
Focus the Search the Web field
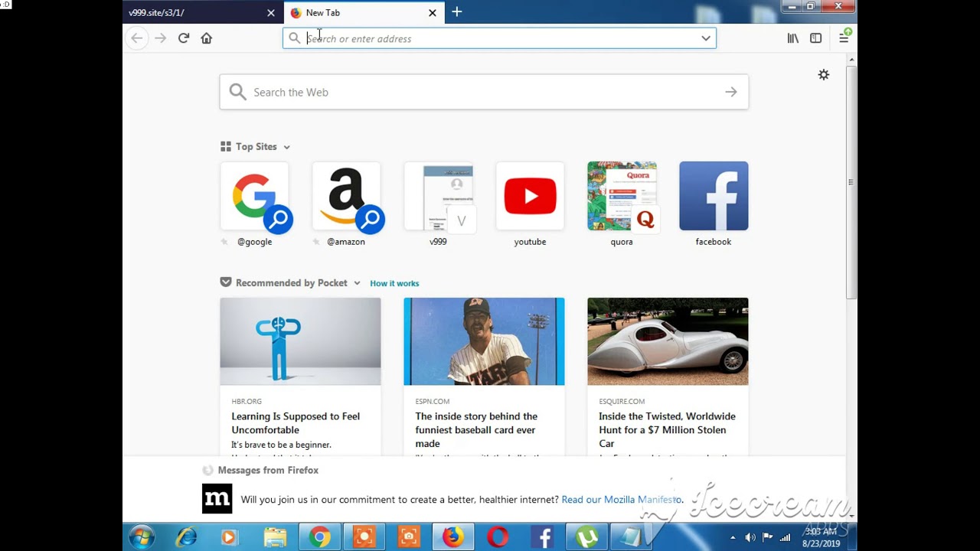click(x=484, y=92)
